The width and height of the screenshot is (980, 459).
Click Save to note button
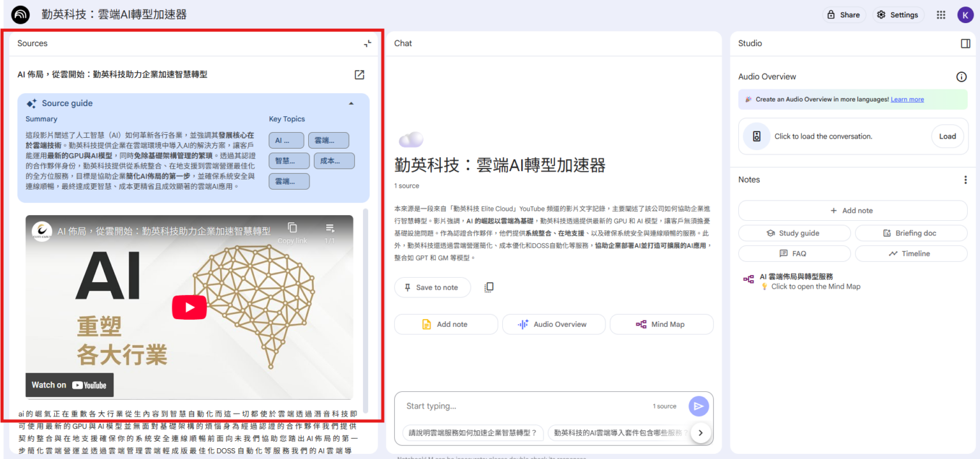click(432, 287)
